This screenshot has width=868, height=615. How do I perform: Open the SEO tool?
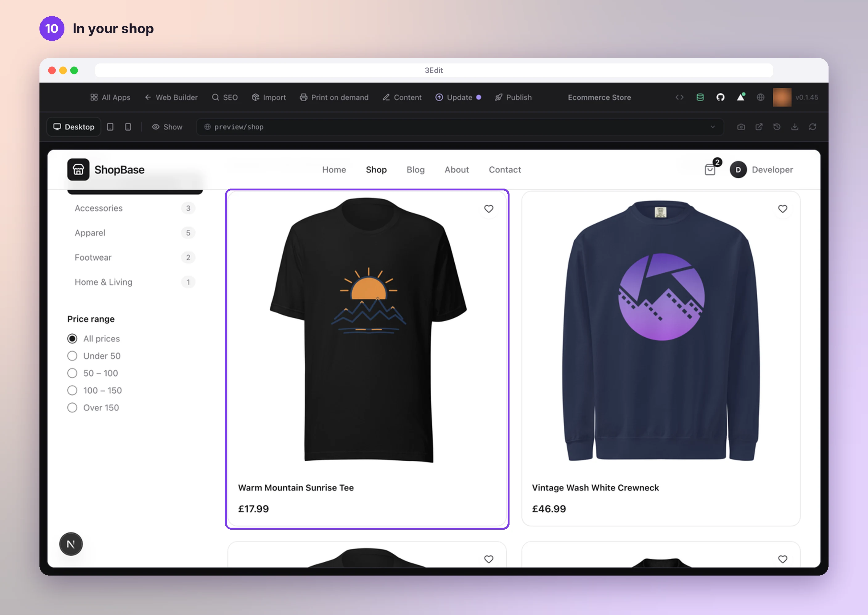pos(225,97)
